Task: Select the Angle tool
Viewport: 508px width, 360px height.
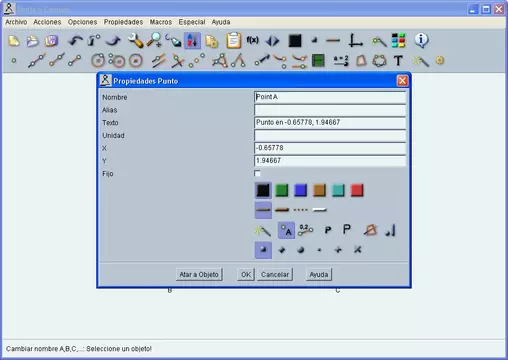Action: pyautogui.click(x=238, y=60)
